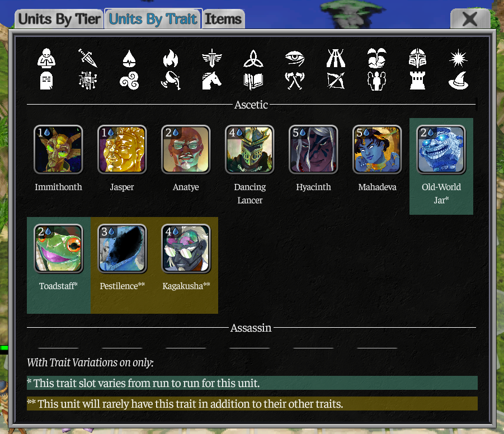Screen dimensions: 504x434
Task: Select the winged sword trait icon
Action: click(x=212, y=58)
